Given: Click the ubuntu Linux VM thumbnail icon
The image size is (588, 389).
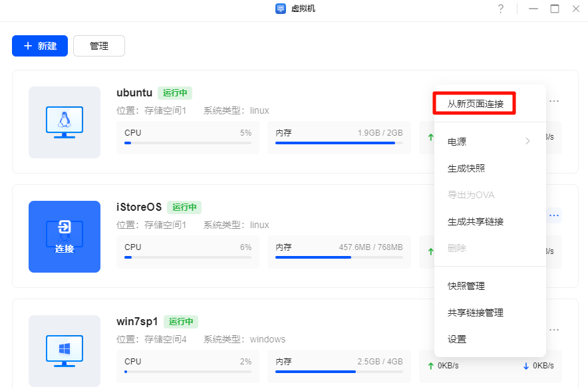Looking at the screenshot, I should click(x=65, y=122).
